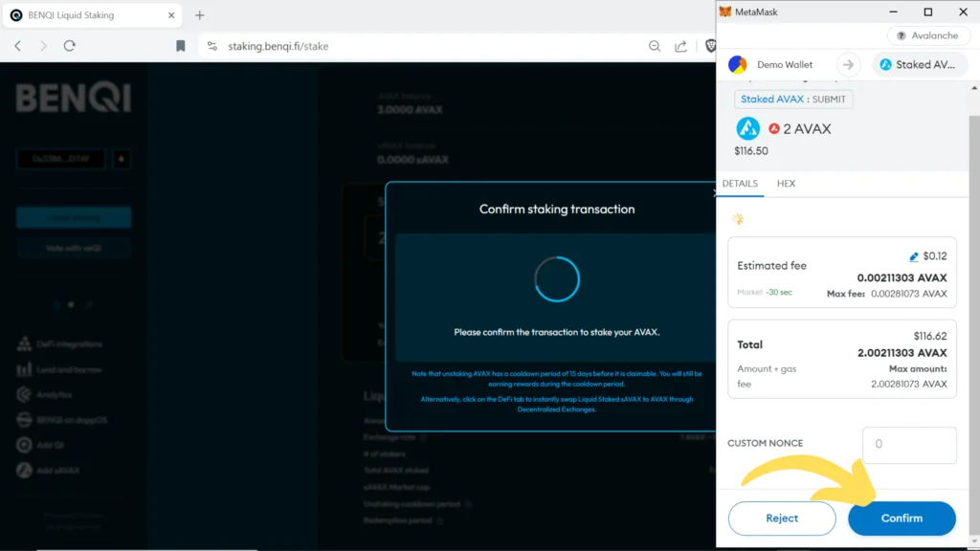980x551 pixels.
Task: Close the BENQI Liquid Staking tab
Action: (172, 15)
